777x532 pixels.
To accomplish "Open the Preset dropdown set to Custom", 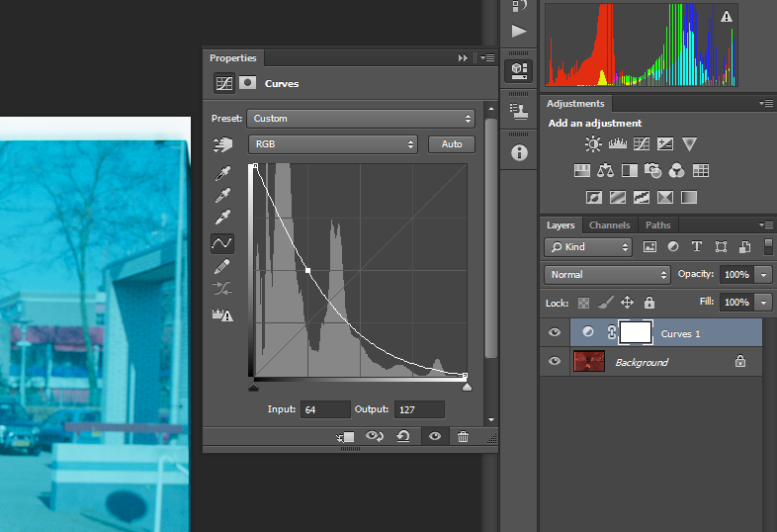I will 361,119.
